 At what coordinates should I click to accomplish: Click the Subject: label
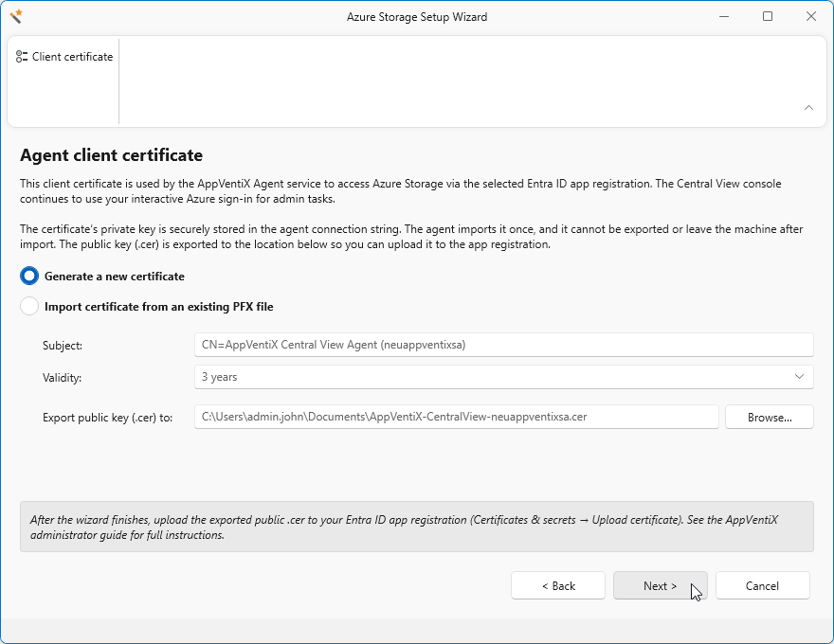[x=63, y=346]
